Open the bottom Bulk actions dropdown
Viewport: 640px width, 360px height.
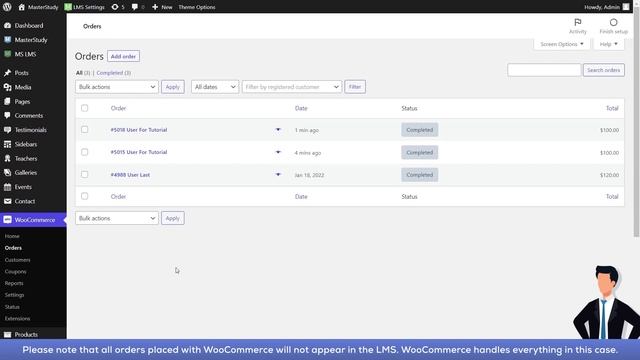coord(117,218)
